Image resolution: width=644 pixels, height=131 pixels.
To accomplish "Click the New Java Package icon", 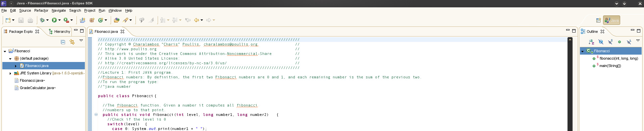I will click(92, 20).
